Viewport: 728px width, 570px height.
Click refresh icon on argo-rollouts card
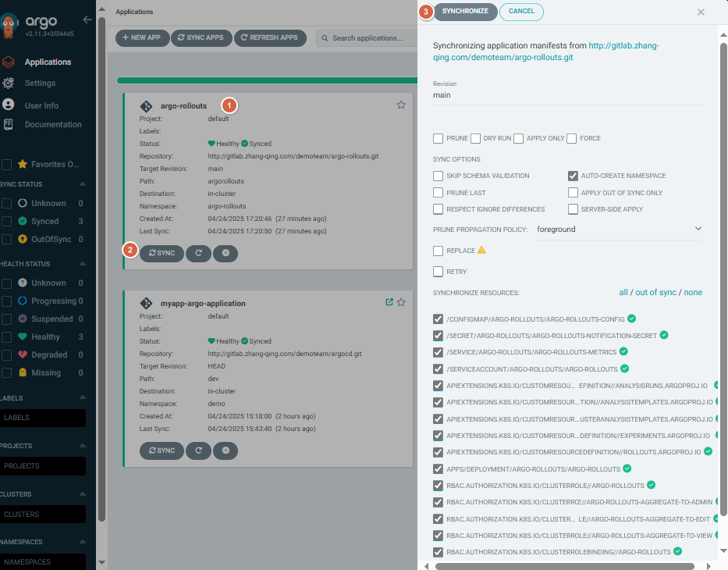click(x=199, y=253)
